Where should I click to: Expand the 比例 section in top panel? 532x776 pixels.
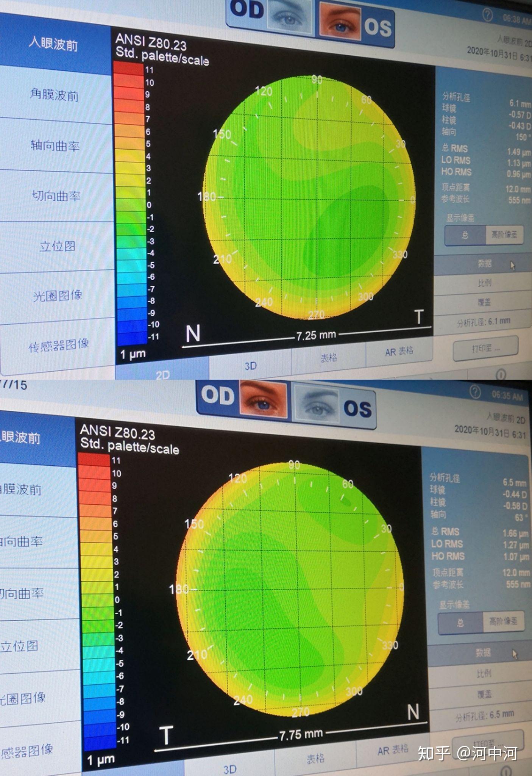coord(484,283)
